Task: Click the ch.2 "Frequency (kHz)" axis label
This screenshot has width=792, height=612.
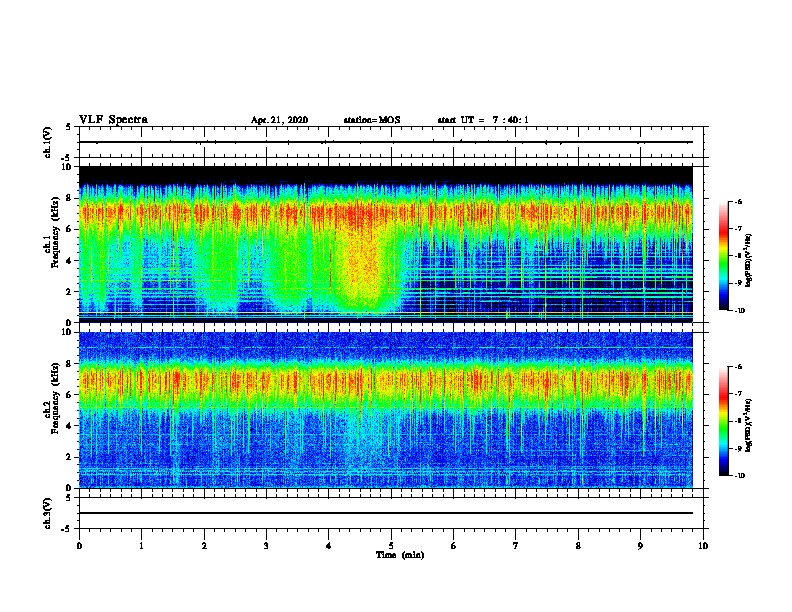Action: tap(55, 398)
